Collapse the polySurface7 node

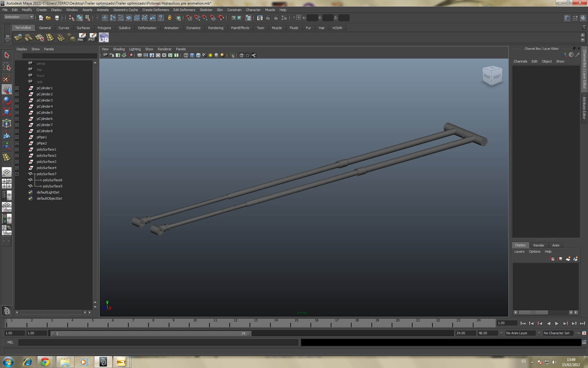click(17, 174)
